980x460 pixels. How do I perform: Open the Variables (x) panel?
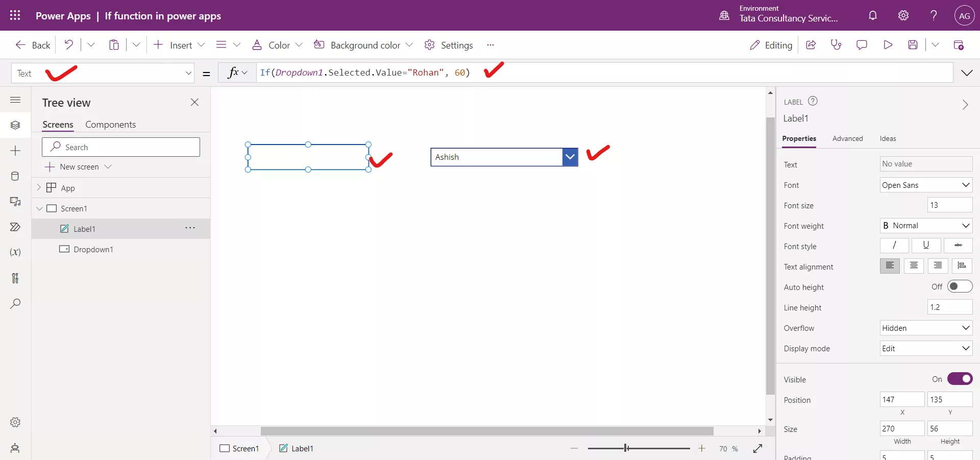tap(15, 252)
